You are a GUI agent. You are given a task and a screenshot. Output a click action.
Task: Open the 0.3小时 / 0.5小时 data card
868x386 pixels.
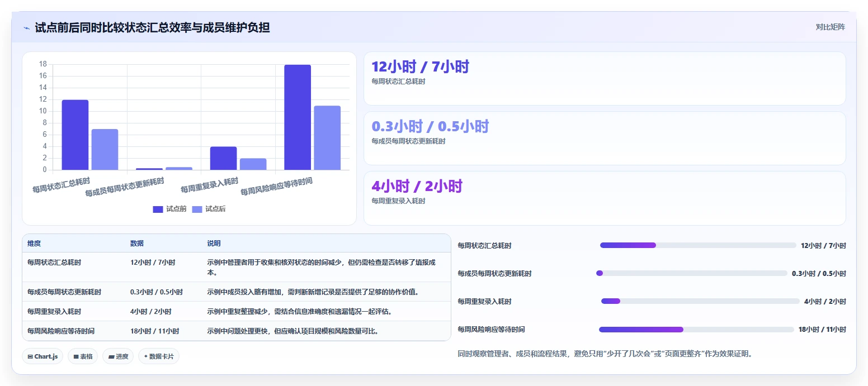tap(605, 138)
